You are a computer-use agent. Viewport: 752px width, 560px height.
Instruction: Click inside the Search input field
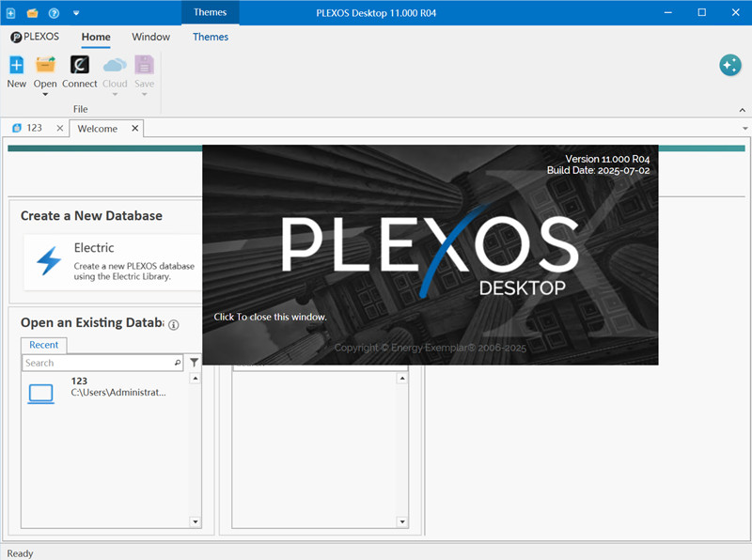click(x=103, y=363)
